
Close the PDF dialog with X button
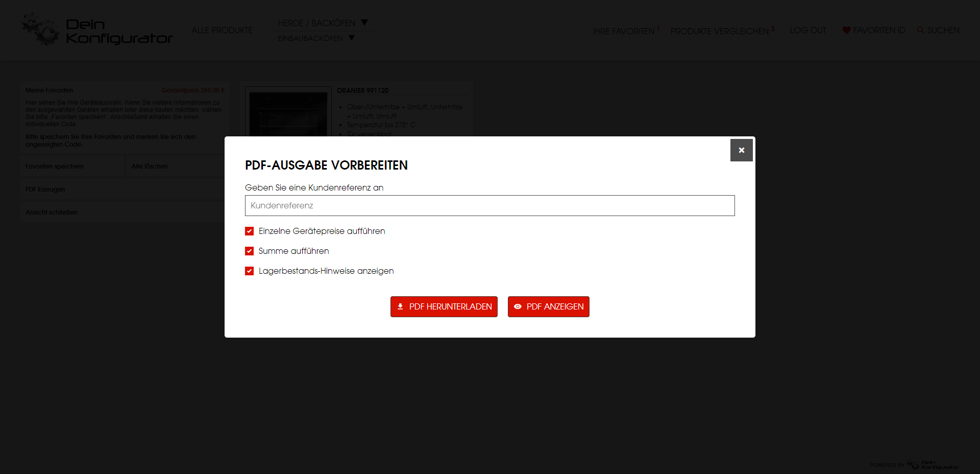[741, 150]
